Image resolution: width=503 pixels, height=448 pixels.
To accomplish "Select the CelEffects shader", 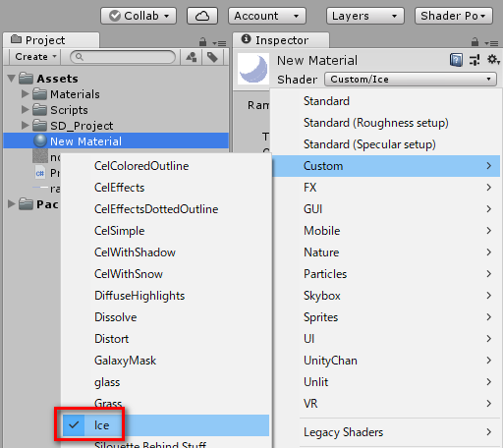I will [x=166, y=188].
